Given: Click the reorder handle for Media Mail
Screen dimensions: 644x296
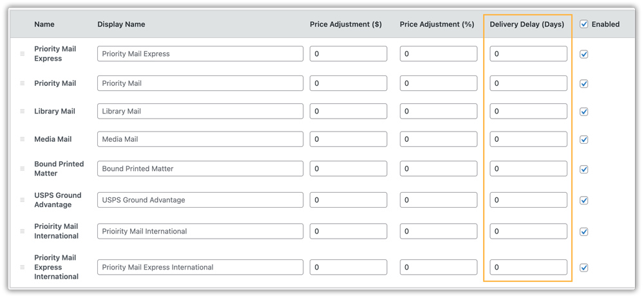Looking at the screenshot, I should (x=23, y=139).
